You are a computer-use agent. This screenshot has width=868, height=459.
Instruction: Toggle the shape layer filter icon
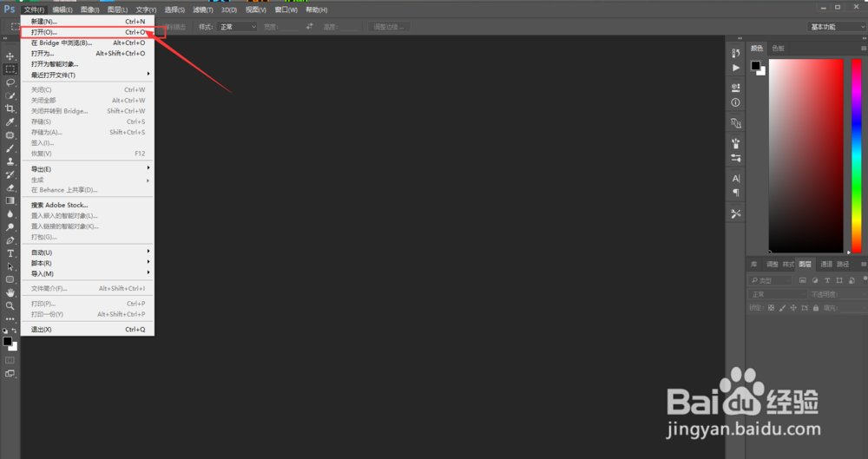coord(839,281)
